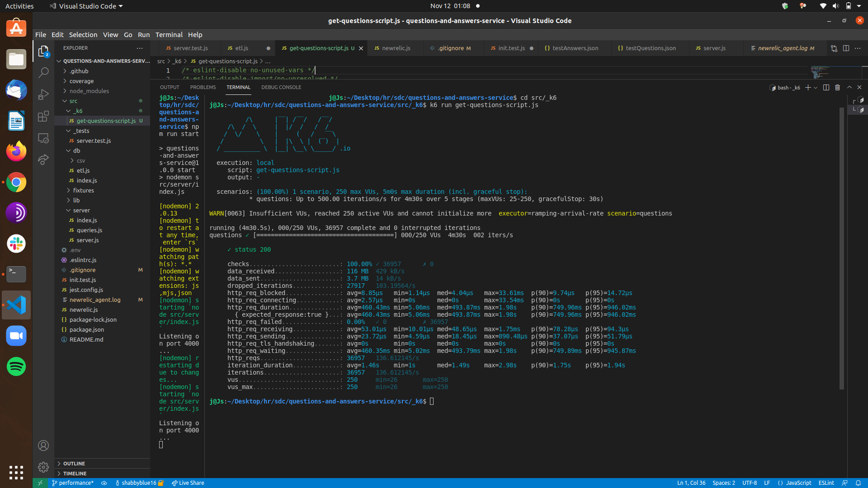Screen dimensions: 868x488
Task: Switch to the newrelic.js editor tab
Action: (396, 48)
